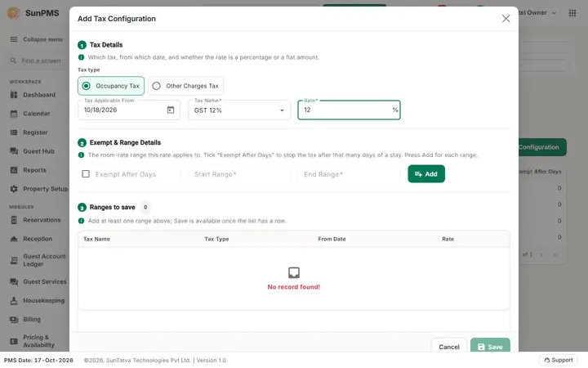Viewport: 588px width, 368px height.
Task: Click the search magnifier icon in the sidebar
Action: point(13,61)
